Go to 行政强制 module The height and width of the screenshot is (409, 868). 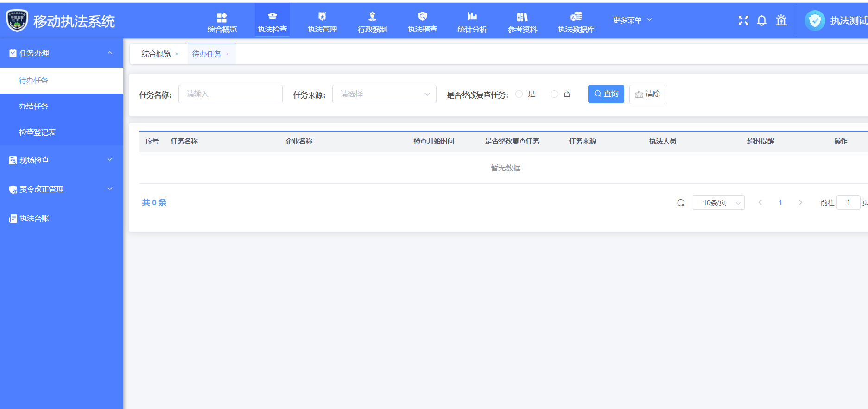pos(372,23)
